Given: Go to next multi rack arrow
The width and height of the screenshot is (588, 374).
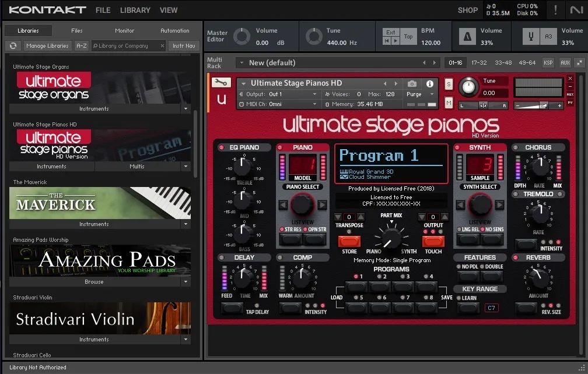Looking at the screenshot, I should point(435,62).
